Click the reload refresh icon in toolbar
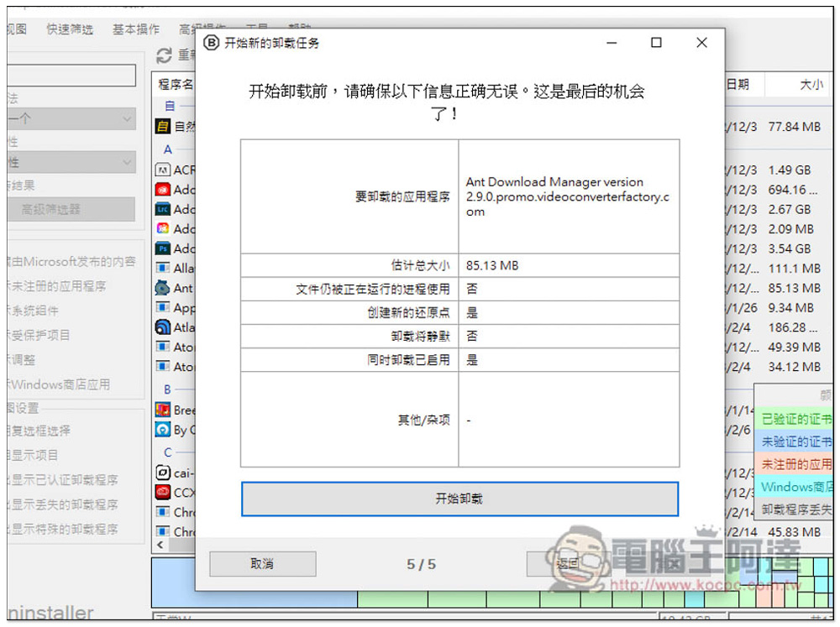Image resolution: width=840 pixels, height=627 pixels. [x=165, y=56]
